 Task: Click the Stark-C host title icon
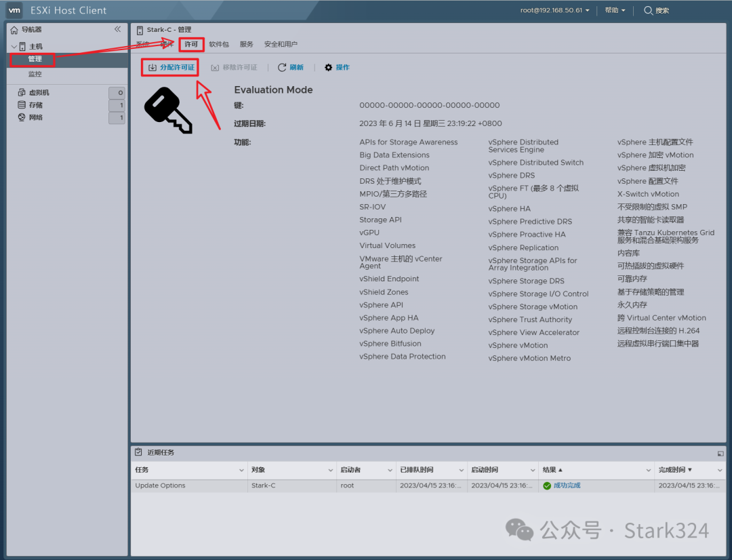coord(140,31)
